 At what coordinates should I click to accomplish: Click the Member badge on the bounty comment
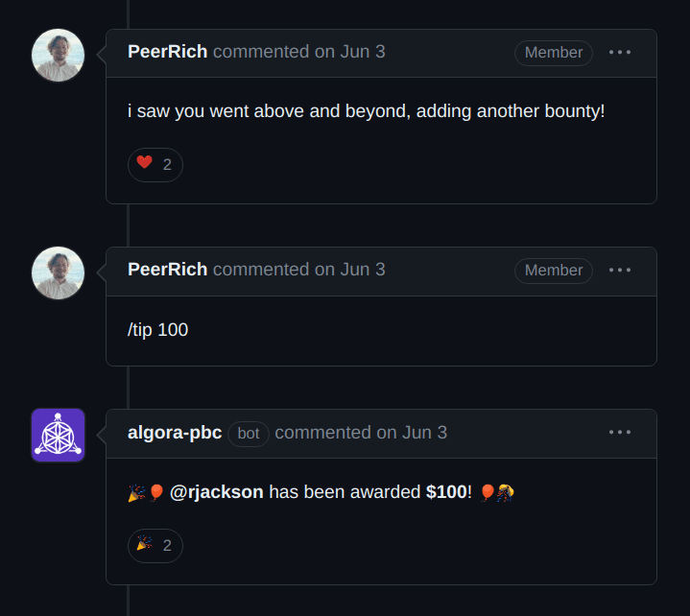click(x=554, y=53)
